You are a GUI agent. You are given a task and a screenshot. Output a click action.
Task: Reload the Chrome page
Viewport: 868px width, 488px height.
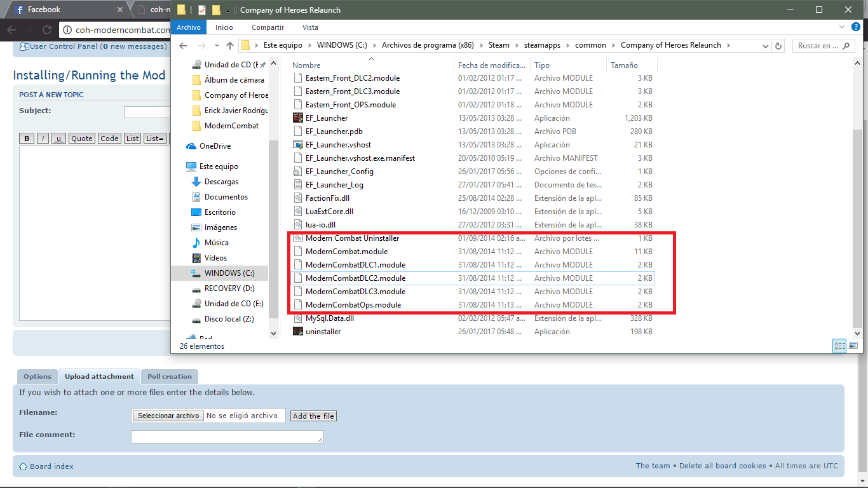pyautogui.click(x=47, y=30)
